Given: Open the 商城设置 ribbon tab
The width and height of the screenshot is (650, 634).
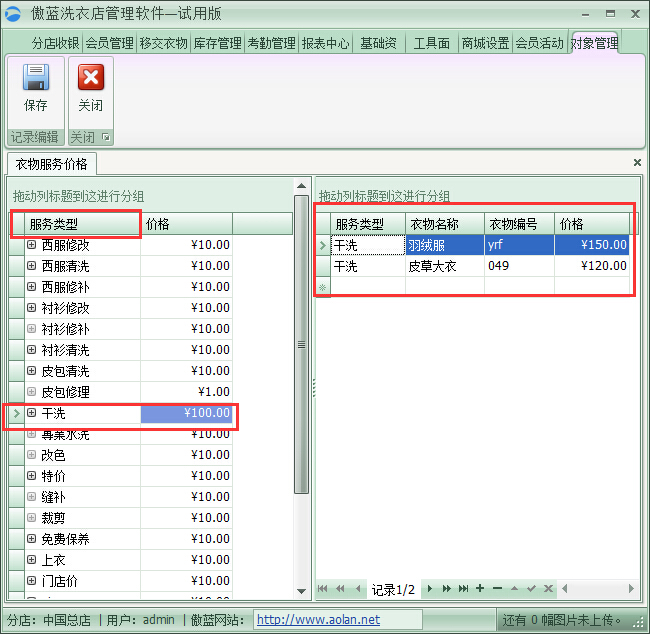Looking at the screenshot, I should point(485,43).
